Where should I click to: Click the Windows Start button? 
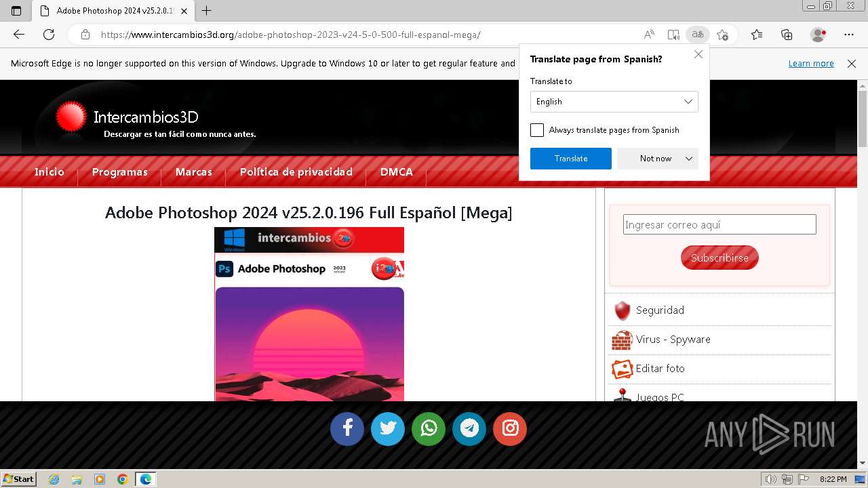[x=19, y=479]
